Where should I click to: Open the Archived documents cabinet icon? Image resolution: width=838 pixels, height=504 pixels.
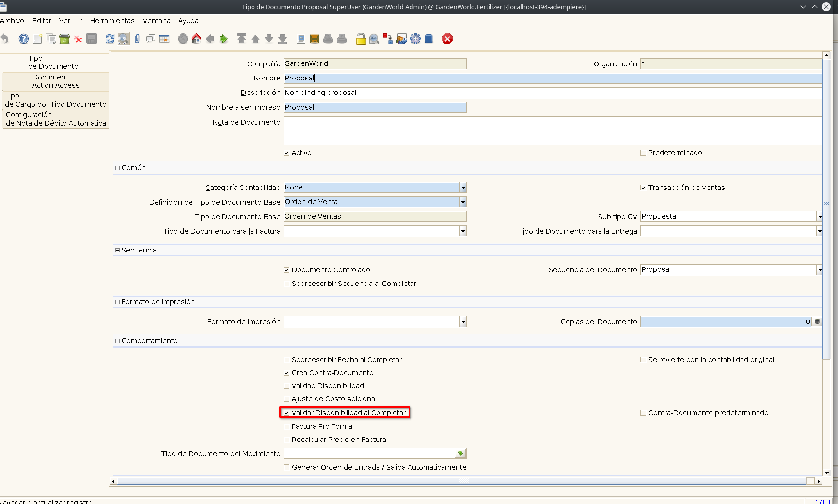point(315,39)
